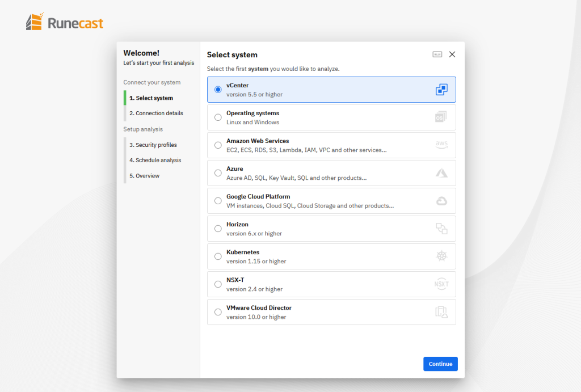The height and width of the screenshot is (392, 581).
Task: Click 'version 2.4 or higher' text
Action: (255, 289)
